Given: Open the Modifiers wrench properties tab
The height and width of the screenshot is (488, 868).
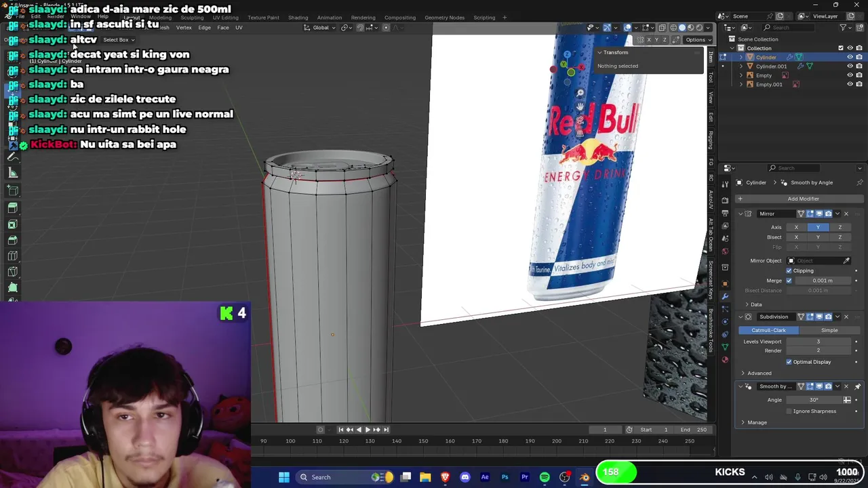Looking at the screenshot, I should (x=725, y=296).
